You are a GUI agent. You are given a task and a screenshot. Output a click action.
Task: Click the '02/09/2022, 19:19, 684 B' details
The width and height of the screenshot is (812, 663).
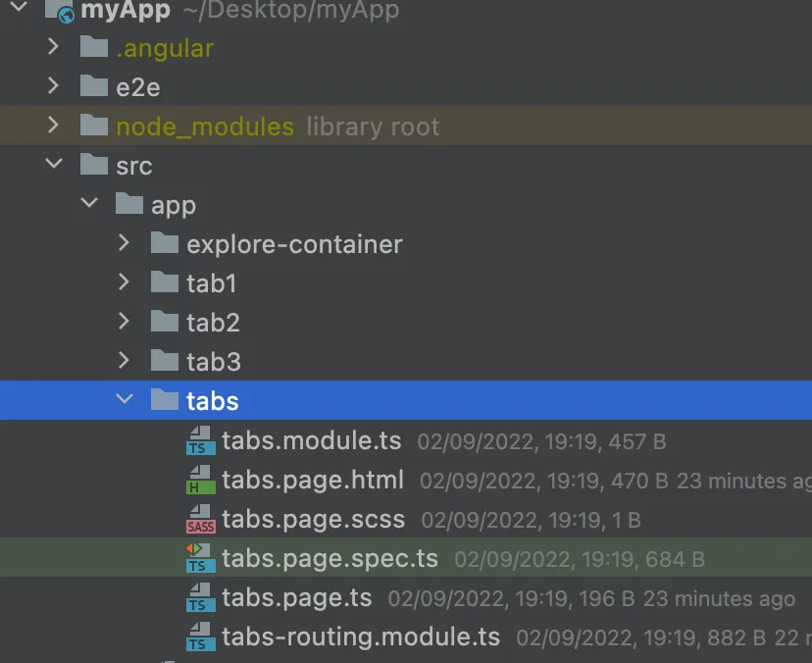point(580,560)
